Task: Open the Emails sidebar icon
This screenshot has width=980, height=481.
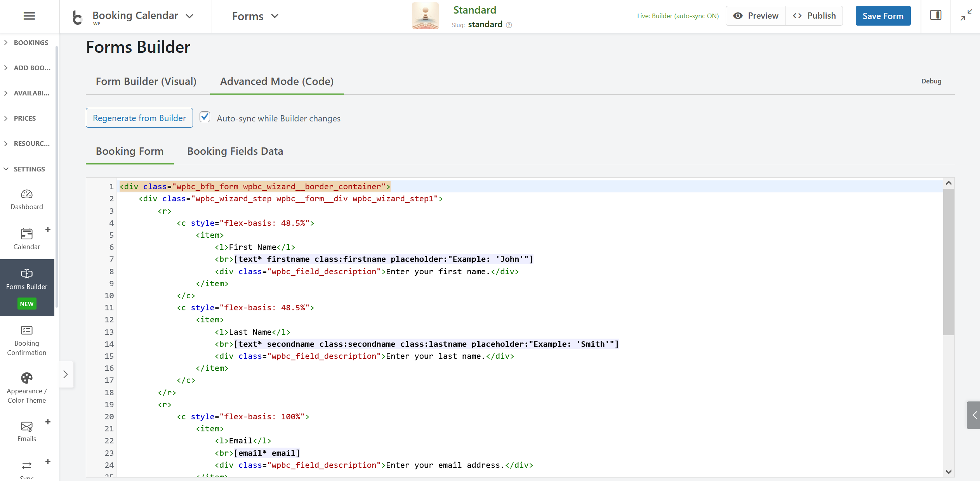Action: point(26,427)
